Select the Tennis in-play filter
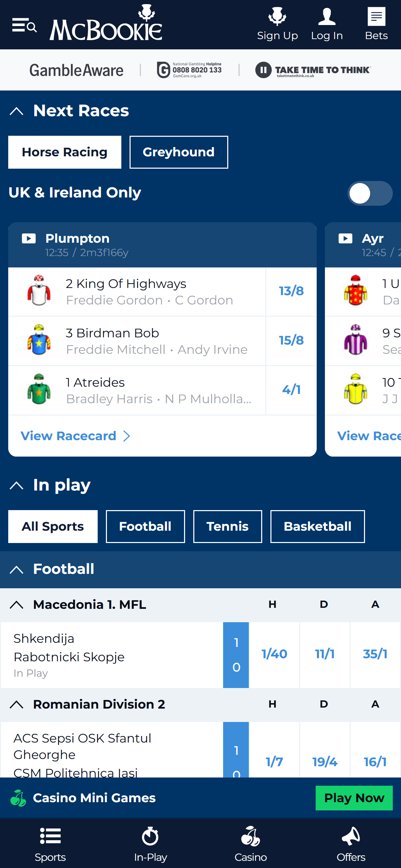The image size is (401, 868). [x=228, y=527]
